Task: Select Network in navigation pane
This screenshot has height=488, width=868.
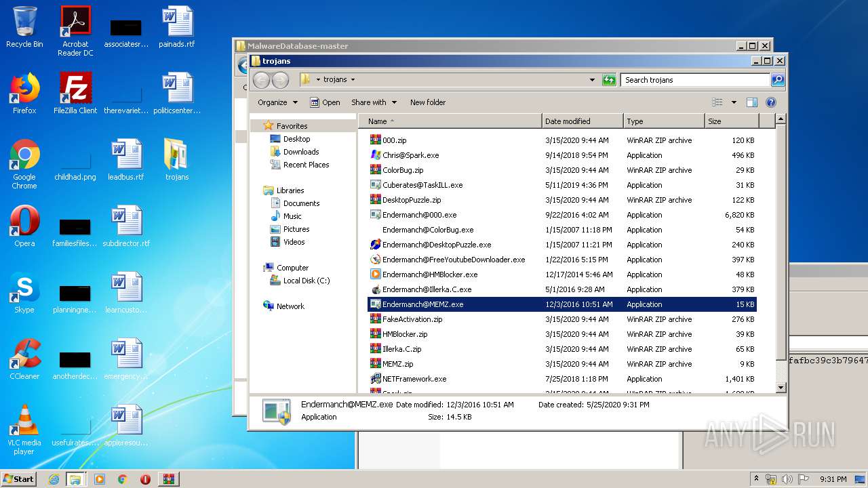Action: 290,306
